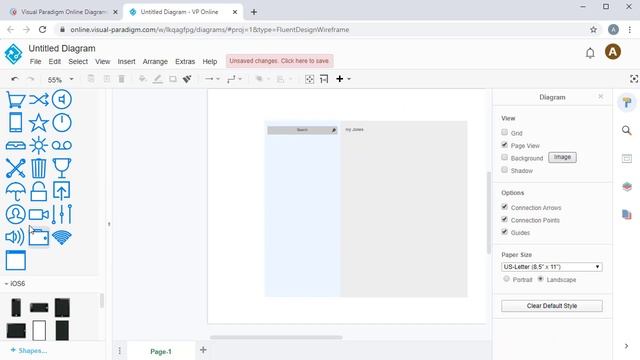Screen dimensions: 640x360
Task: Switch to the Page-1 tab
Action: [x=161, y=351]
